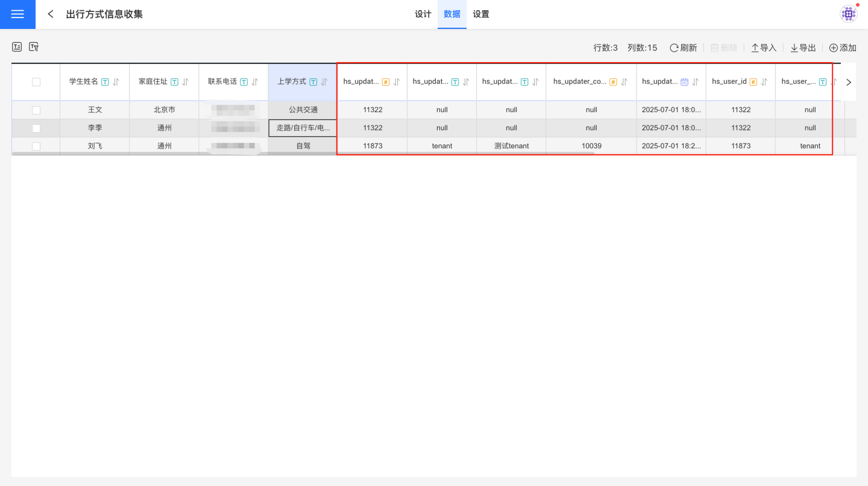Click the 刷新 refresh button
The width and height of the screenshot is (868, 486).
coord(683,48)
